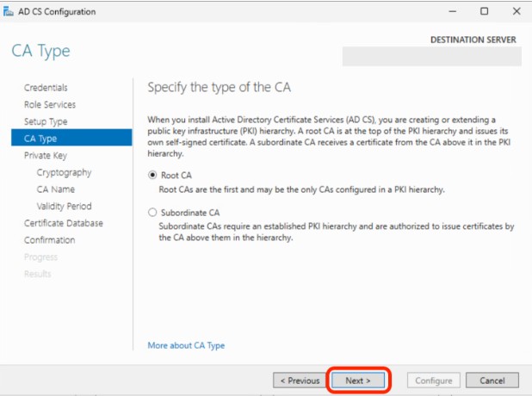This screenshot has height=396, width=532.
Task: Jump to the Cryptography sub-step
Action: pos(64,172)
